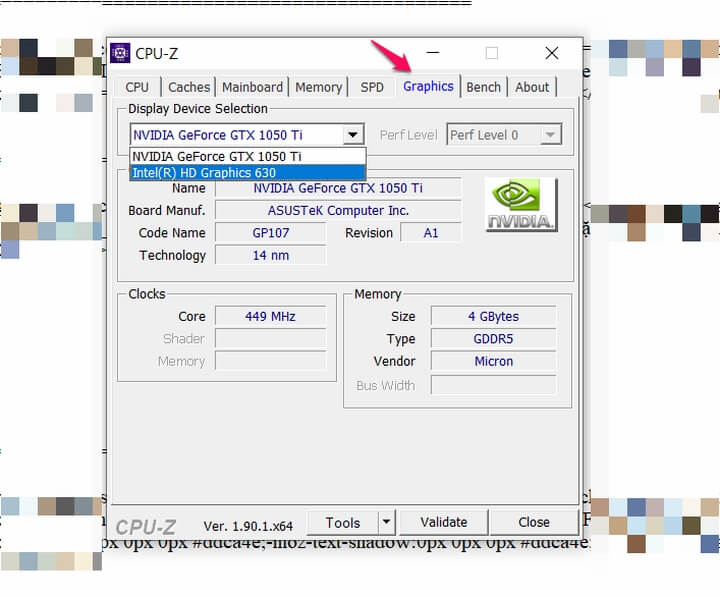
Task: Click the memory Vendor value Micron
Action: [493, 361]
